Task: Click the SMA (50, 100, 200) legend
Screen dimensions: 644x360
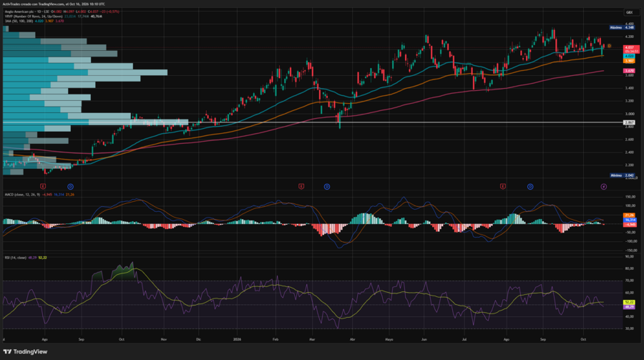Action: pyautogui.click(x=19, y=21)
